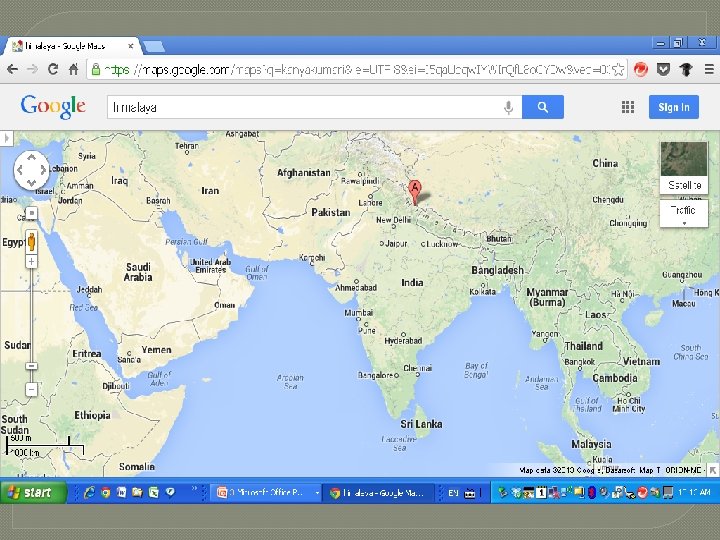Show hidden quick launch items chevron
The image size is (720, 540).
coord(194,489)
